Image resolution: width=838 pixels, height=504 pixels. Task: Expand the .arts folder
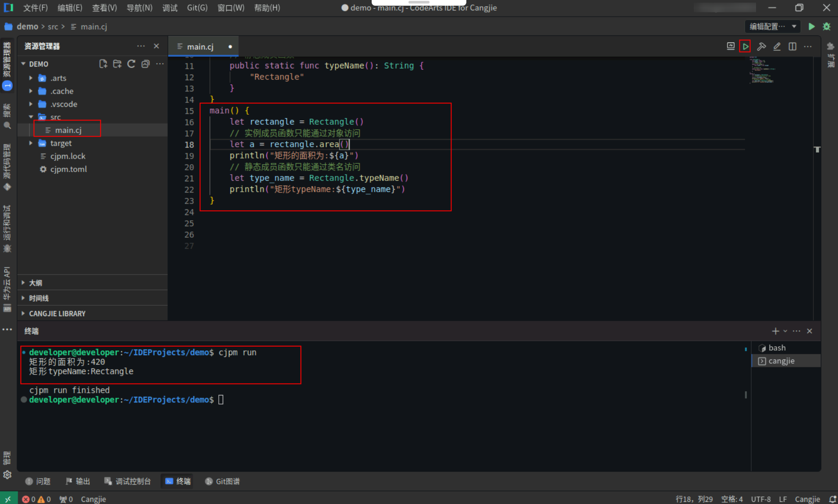point(31,78)
